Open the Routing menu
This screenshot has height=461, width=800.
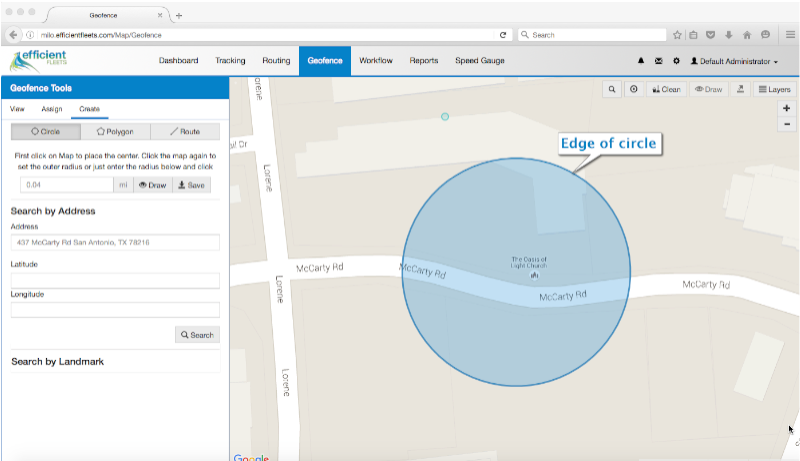pos(276,60)
